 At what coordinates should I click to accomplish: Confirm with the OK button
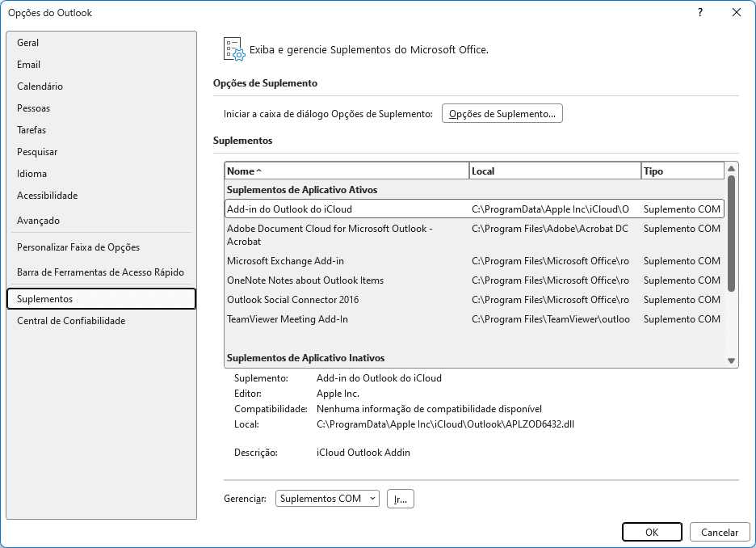(652, 532)
